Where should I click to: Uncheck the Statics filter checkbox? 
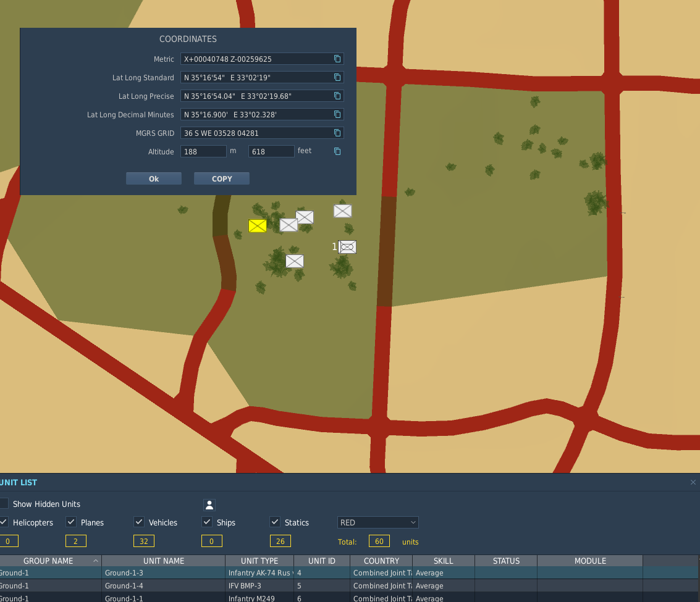pos(275,522)
